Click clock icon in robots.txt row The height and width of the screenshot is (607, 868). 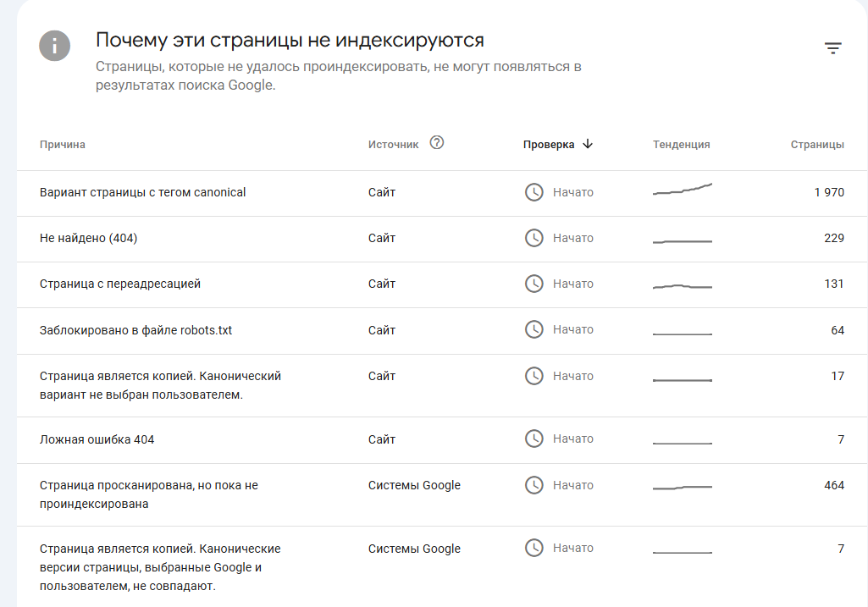point(534,330)
